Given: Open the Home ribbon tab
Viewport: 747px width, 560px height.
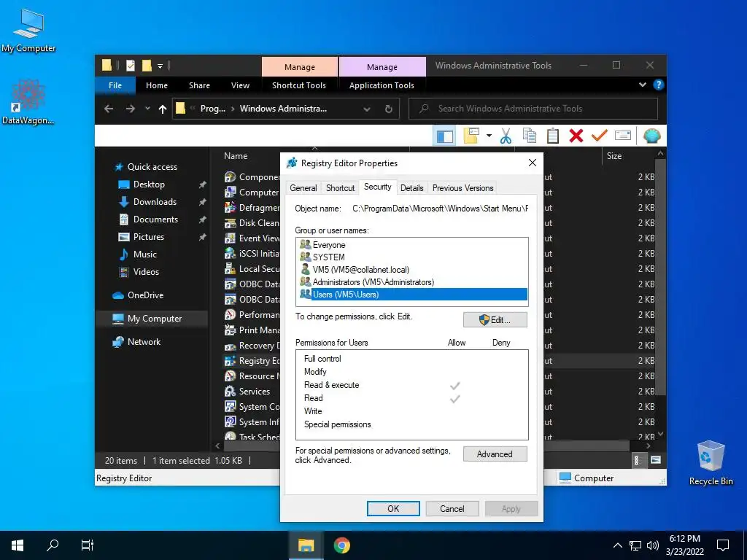Looking at the screenshot, I should click(157, 85).
